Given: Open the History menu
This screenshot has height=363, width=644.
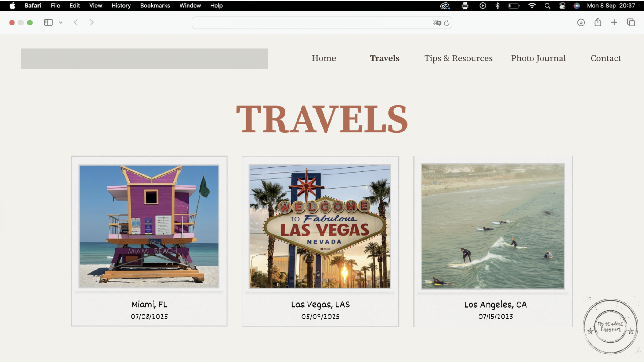Looking at the screenshot, I should [x=121, y=6].
